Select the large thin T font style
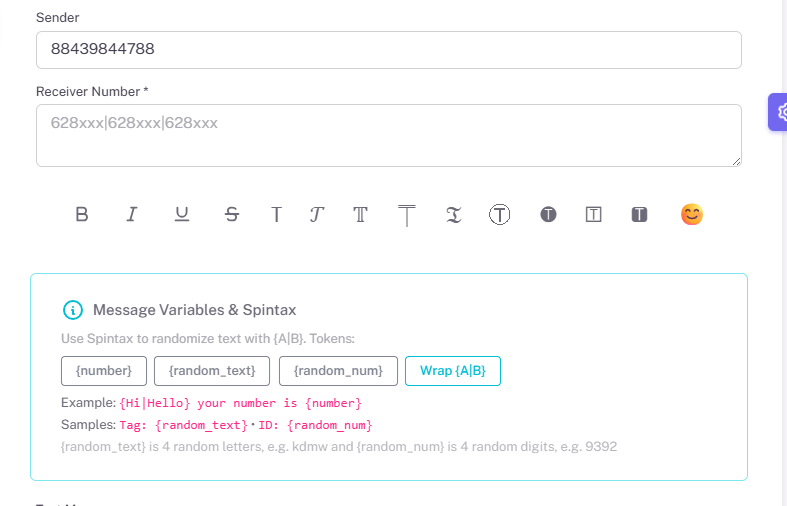 point(407,215)
